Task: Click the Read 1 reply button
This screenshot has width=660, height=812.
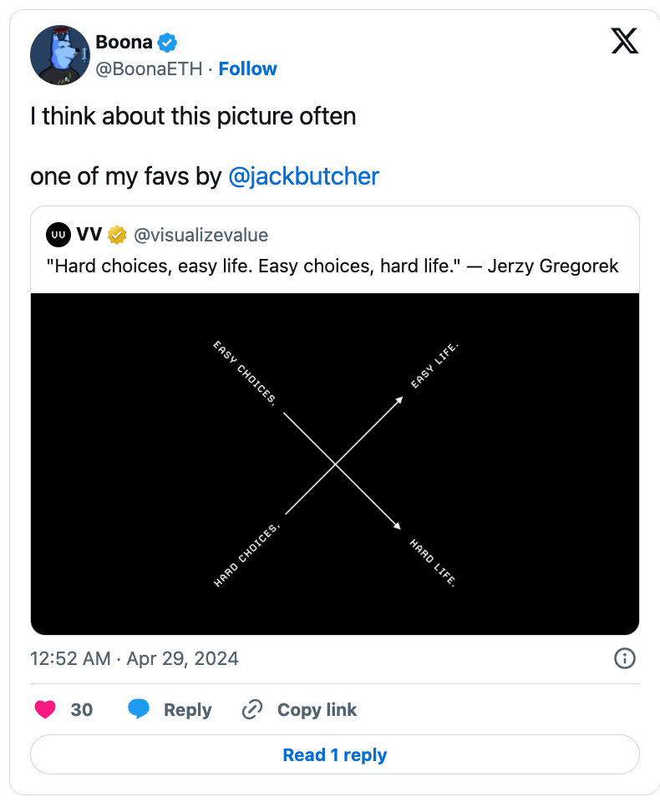Action: point(335,754)
